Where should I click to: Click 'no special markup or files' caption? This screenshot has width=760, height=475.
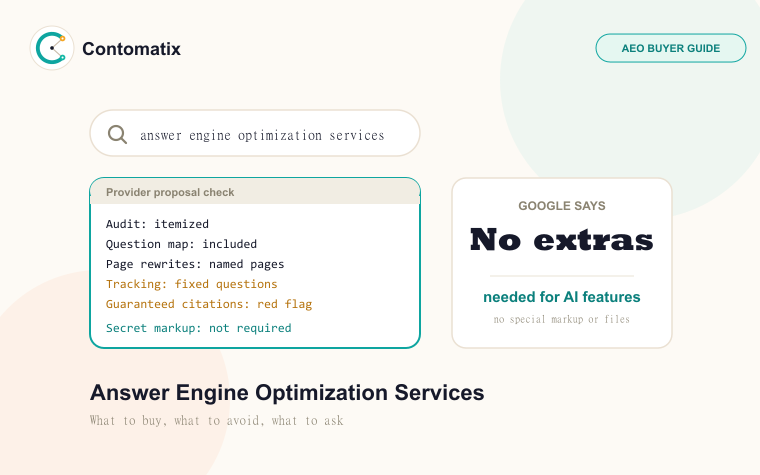[x=562, y=319]
